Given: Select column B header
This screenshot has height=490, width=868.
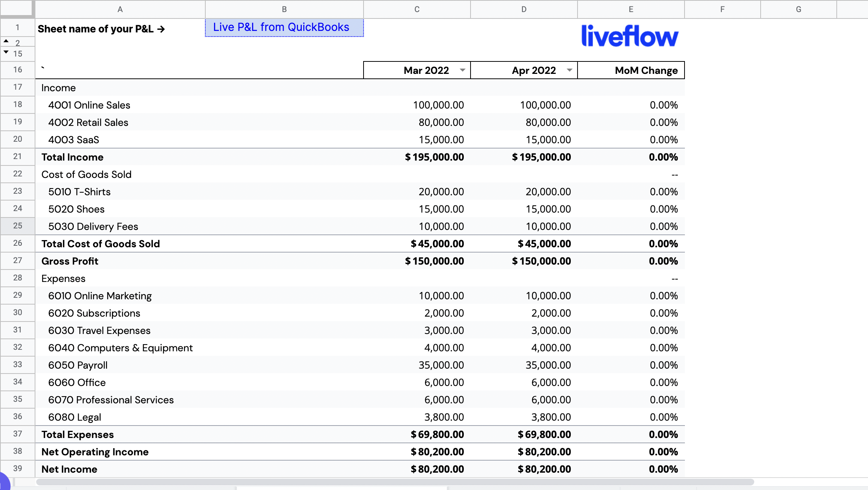Looking at the screenshot, I should (x=284, y=9).
